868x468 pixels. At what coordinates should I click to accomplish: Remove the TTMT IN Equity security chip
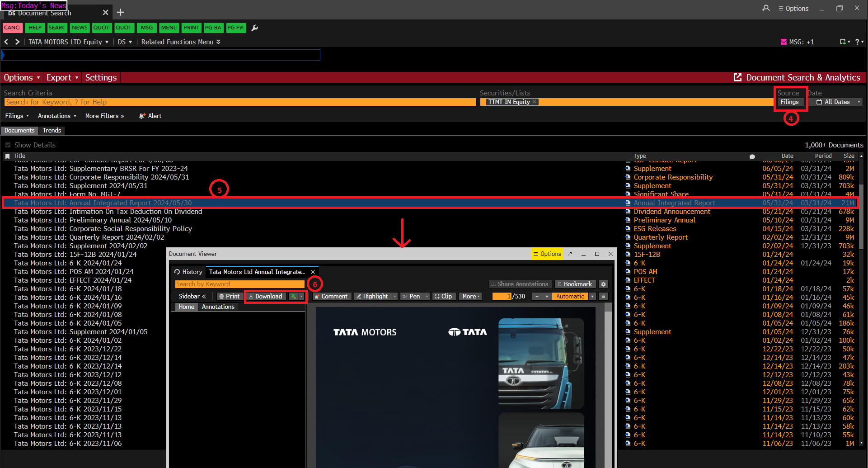(534, 102)
